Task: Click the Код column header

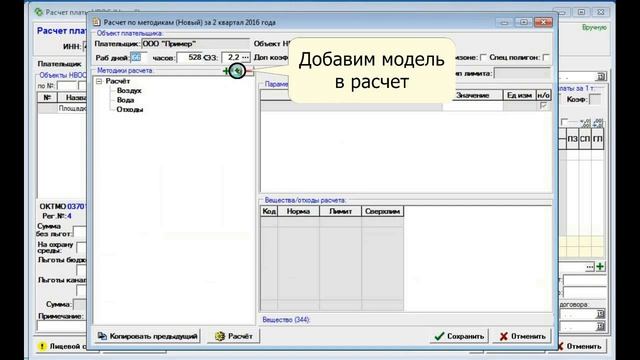Action: 269,211
